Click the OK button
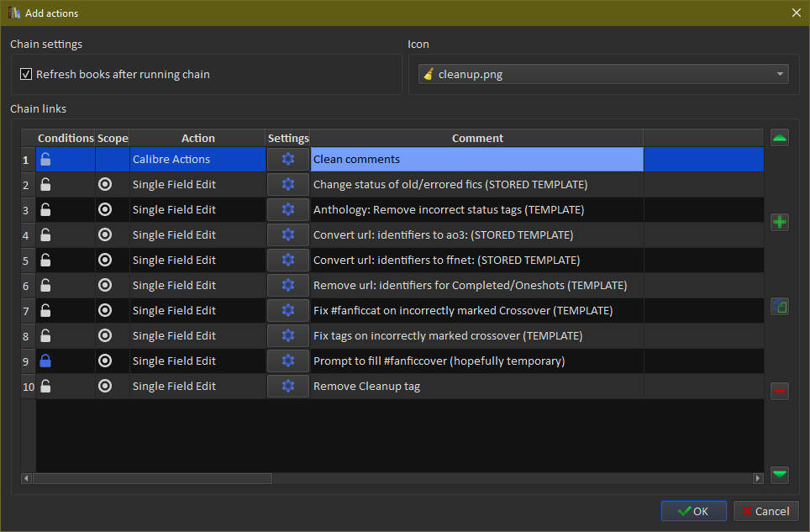The image size is (810, 532). [693, 511]
